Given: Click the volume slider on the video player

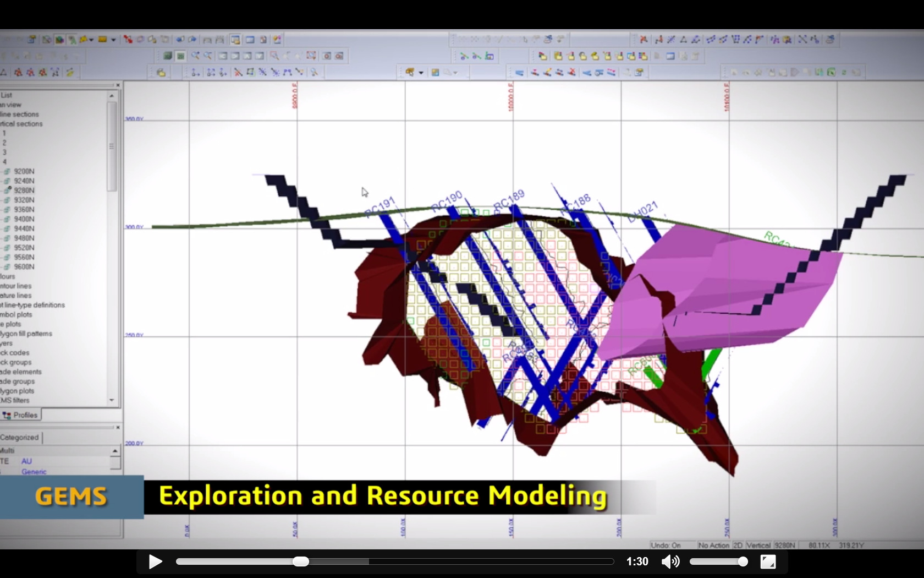Looking at the screenshot, I should pos(719,561).
